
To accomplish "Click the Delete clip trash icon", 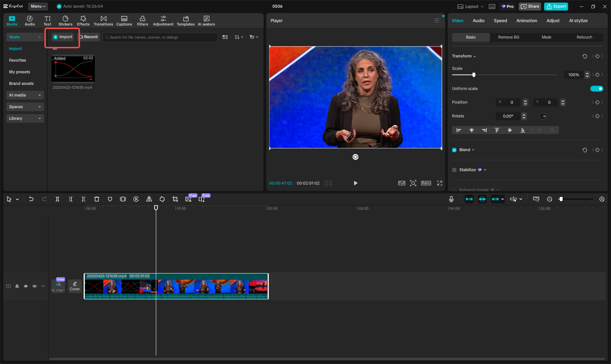I will 97,199.
